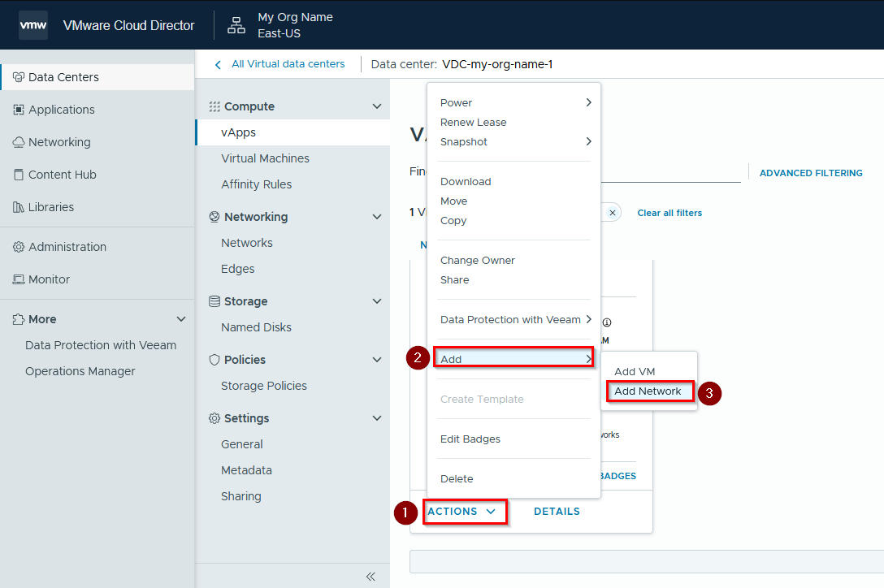
Task: Collapse the Compute section chevron
Action: tap(377, 106)
